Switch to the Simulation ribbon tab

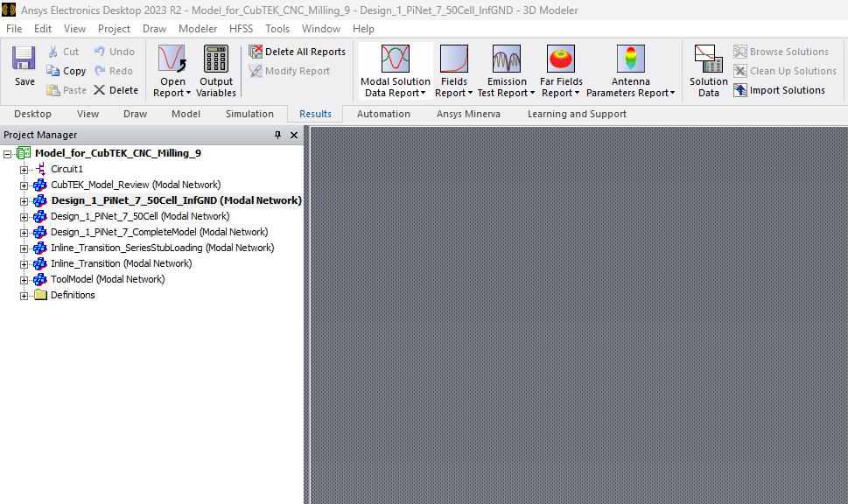250,114
